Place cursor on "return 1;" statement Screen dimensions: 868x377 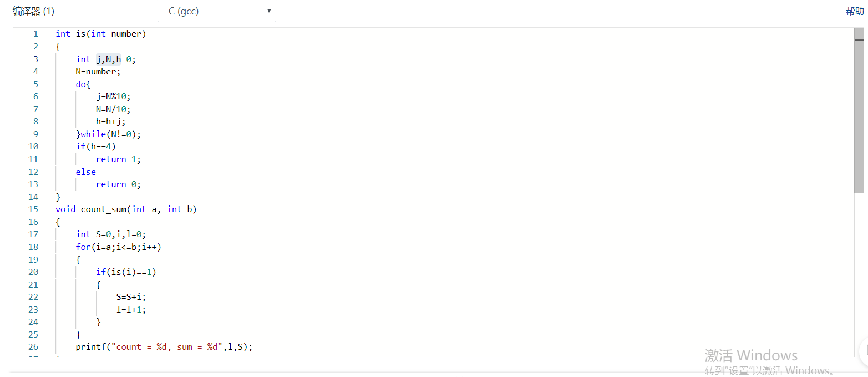pos(118,159)
